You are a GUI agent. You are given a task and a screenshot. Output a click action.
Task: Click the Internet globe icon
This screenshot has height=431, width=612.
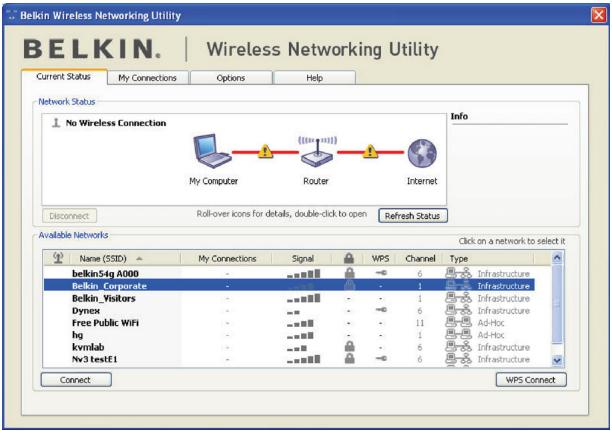coord(422,153)
